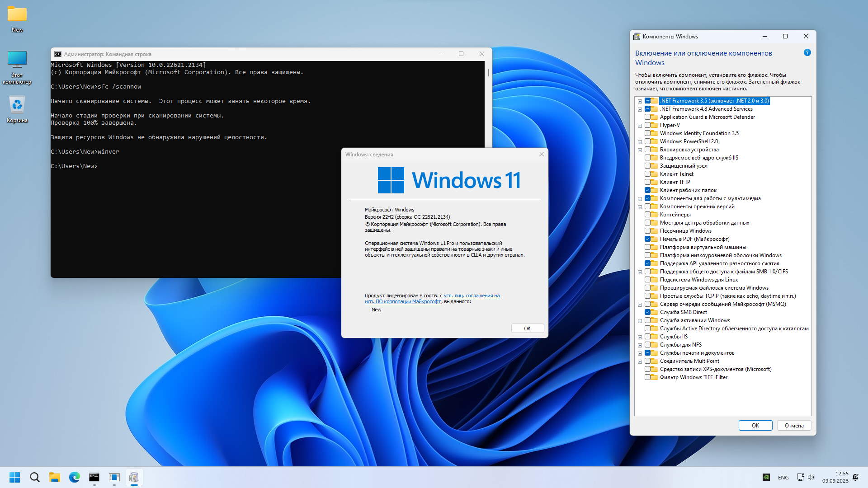
Task: Click the help question mark icon
Action: (807, 53)
